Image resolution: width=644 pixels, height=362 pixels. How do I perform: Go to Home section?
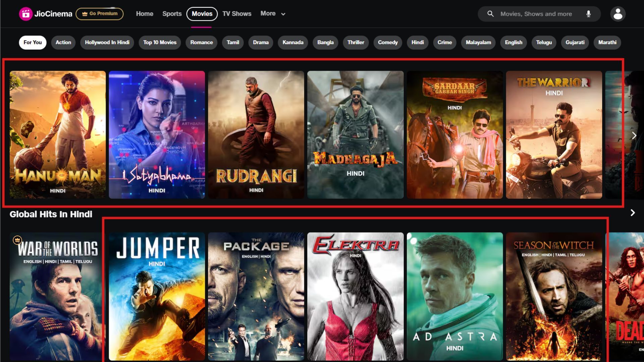pos(145,14)
